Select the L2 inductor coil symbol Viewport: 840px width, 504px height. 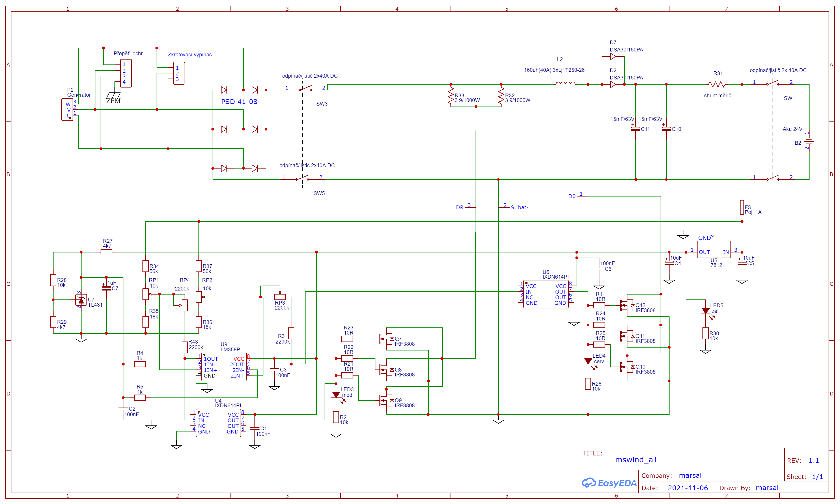point(565,83)
